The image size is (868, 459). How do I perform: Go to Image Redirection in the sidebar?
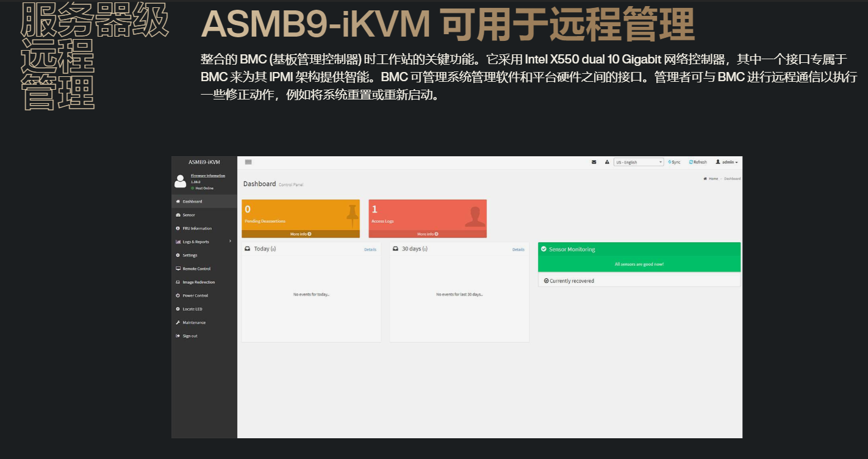click(x=198, y=282)
